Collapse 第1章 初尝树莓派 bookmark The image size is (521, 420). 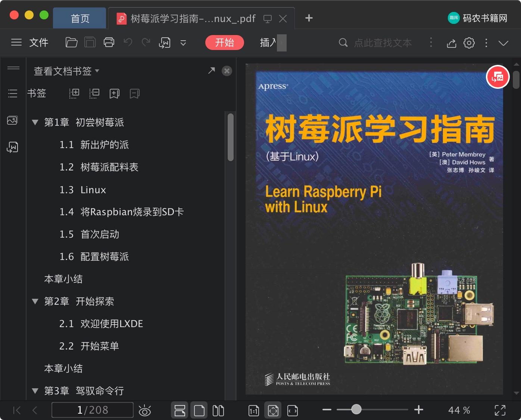coord(35,122)
